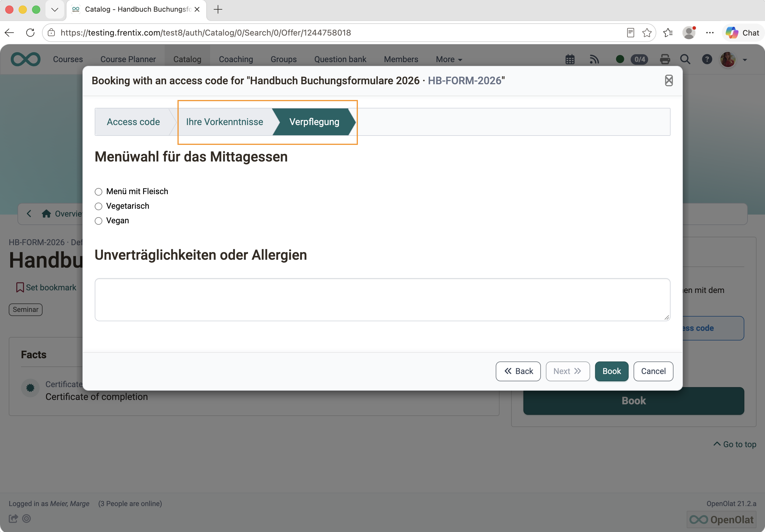Click the Go to top link
This screenshot has width=765, height=532.
(735, 444)
